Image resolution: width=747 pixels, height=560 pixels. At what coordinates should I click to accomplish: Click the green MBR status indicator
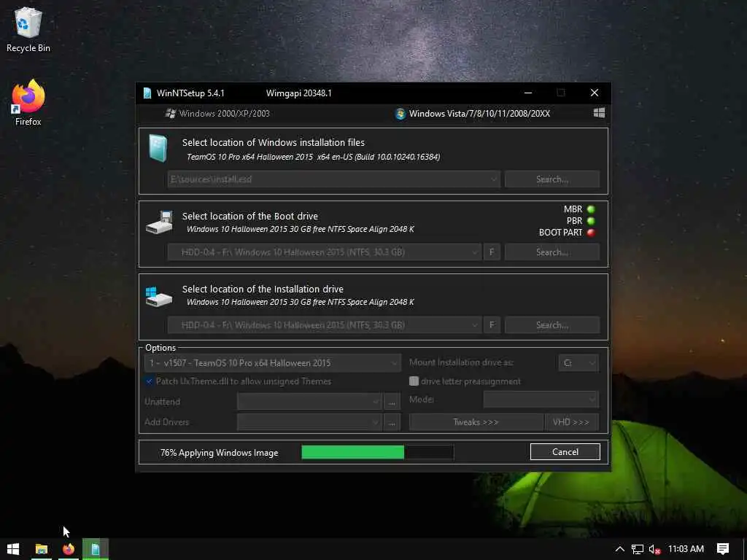pyautogui.click(x=591, y=209)
